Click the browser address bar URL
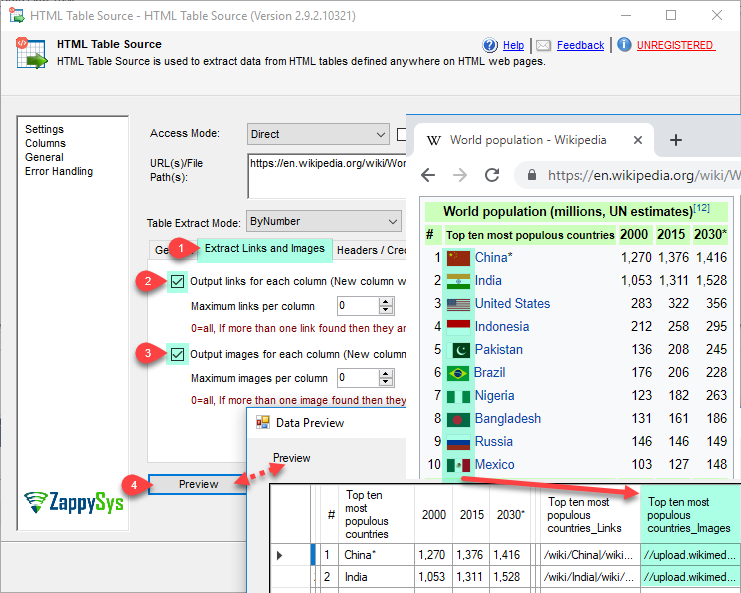 [x=644, y=175]
